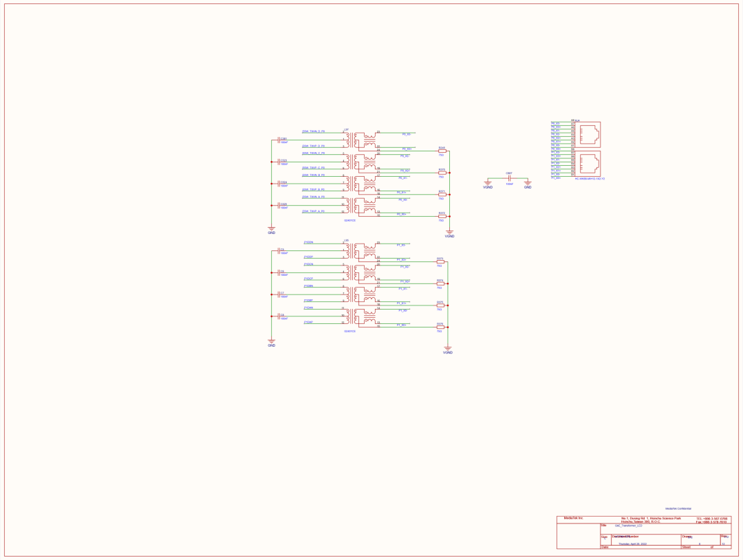Image resolution: width=743 pixels, height=560 pixels.
Task: Click the L97 transformer designator label
Action: [346, 129]
